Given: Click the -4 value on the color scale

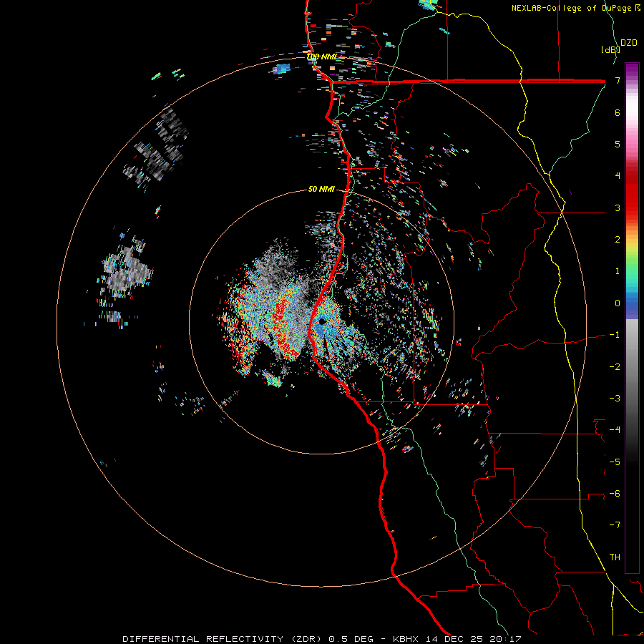Looking at the screenshot, I should [615, 430].
